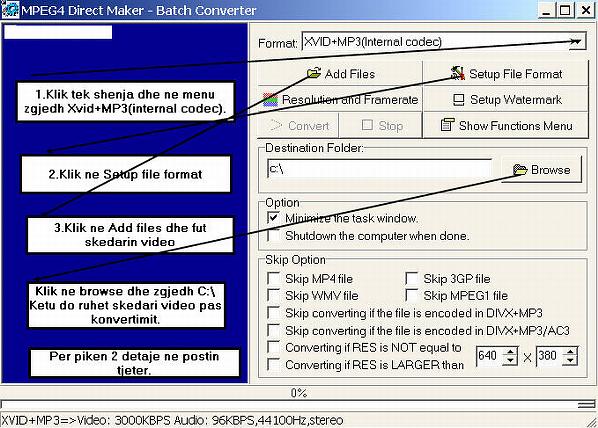
Task: Click Browse for destination folder
Action: tap(542, 169)
